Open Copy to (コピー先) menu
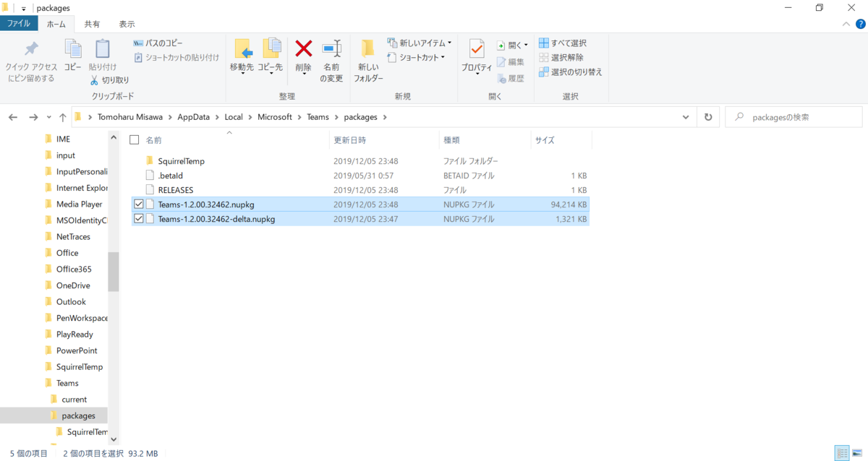This screenshot has width=868, height=461. 271,56
